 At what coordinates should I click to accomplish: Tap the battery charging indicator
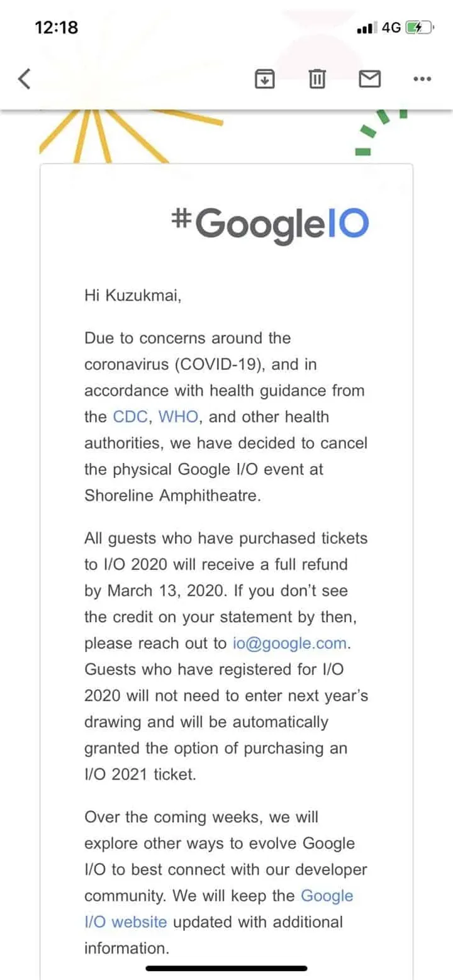(x=419, y=28)
